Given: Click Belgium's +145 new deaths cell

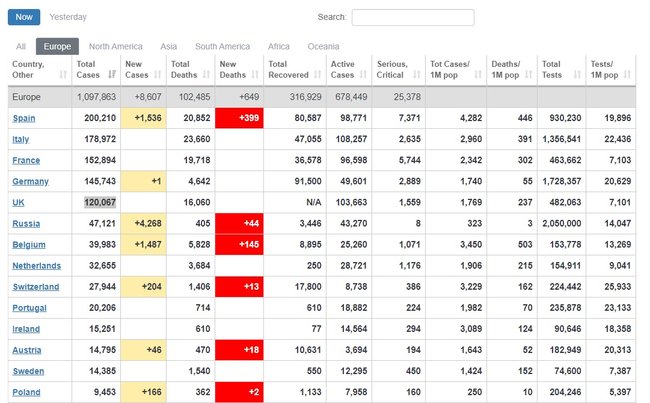Looking at the screenshot, I should (239, 245).
